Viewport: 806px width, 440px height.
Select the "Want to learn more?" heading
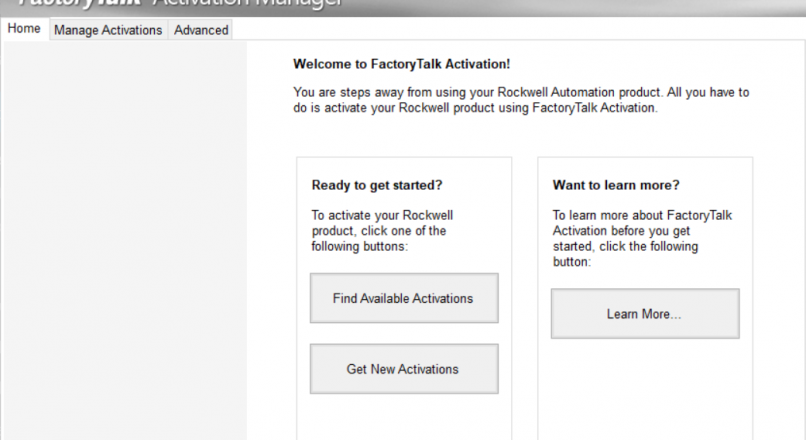616,185
